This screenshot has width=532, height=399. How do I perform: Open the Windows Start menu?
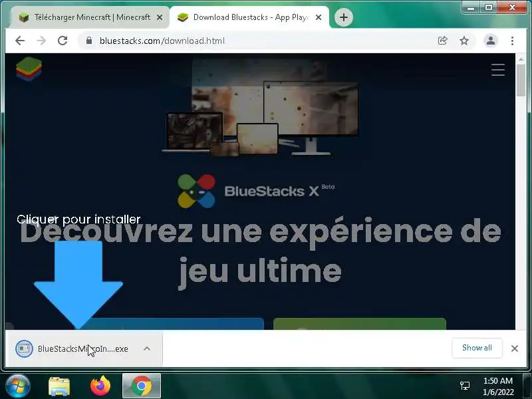[x=18, y=386]
